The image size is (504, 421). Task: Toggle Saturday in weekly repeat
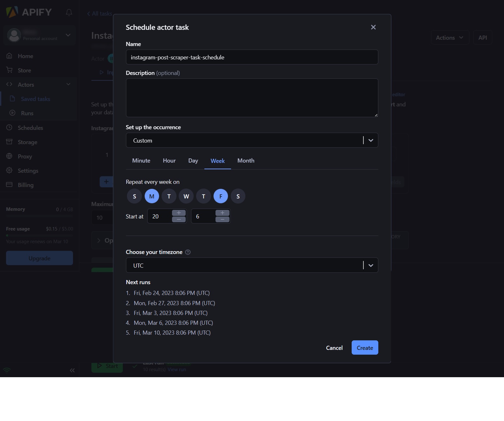[x=238, y=196]
